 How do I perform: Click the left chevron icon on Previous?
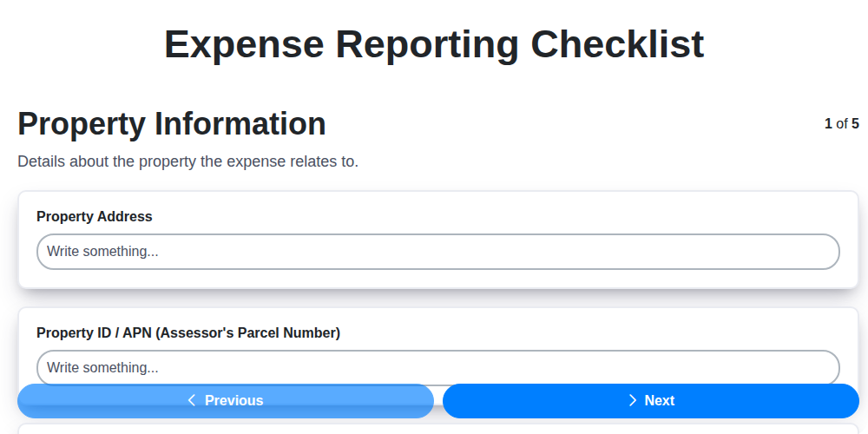click(192, 400)
